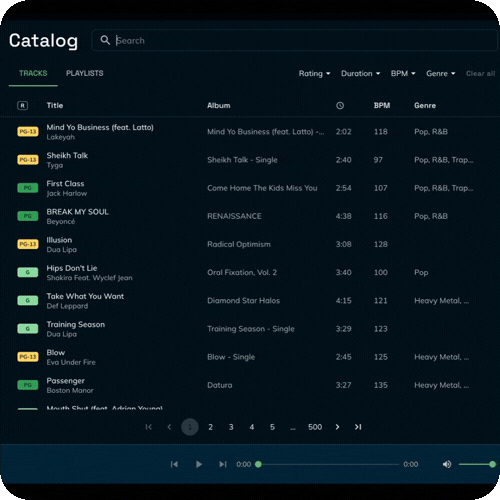500x500 pixels.
Task: Click PG-13 badge of Mind Yo Business
Action: click(x=28, y=132)
